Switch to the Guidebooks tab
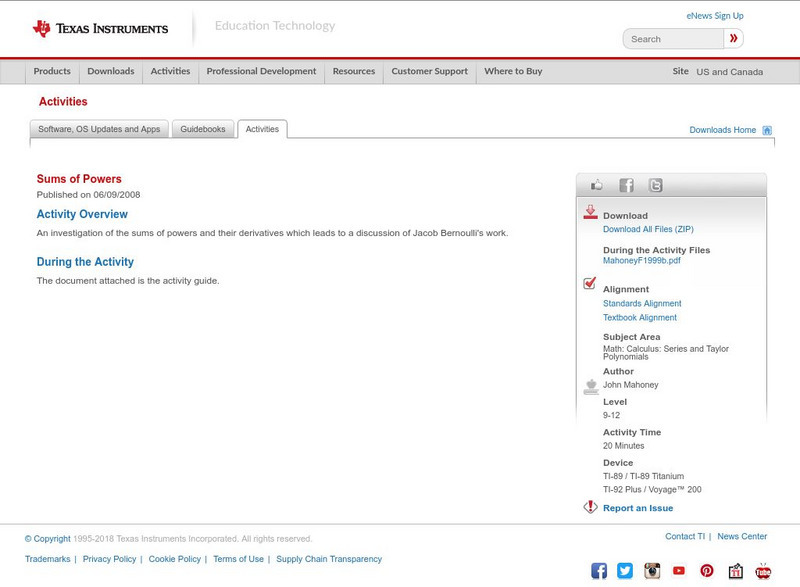The width and height of the screenshot is (800, 587). pos(202,128)
